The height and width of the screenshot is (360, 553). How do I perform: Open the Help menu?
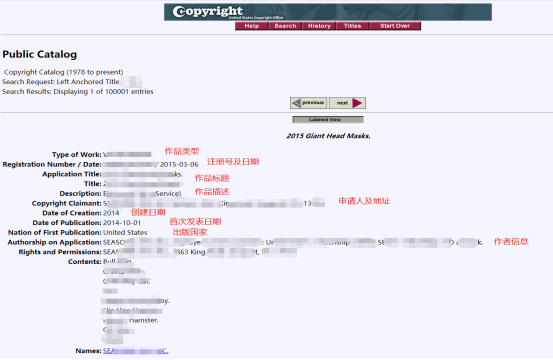pos(252,26)
